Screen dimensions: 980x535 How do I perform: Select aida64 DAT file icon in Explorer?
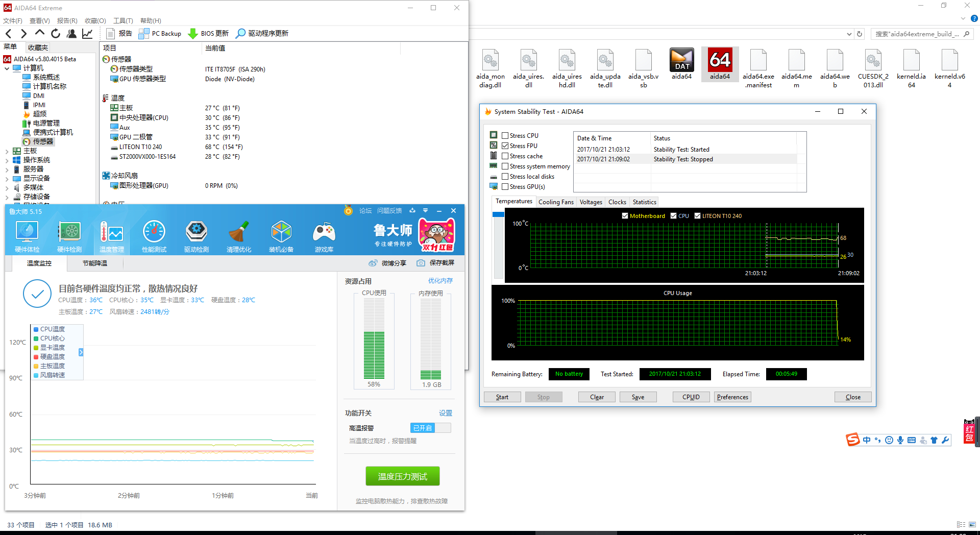681,64
